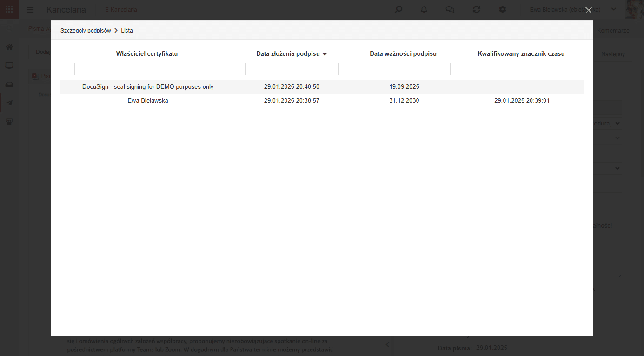
Task: Sort by Data złożenia podpisu arrow
Action: pos(325,54)
